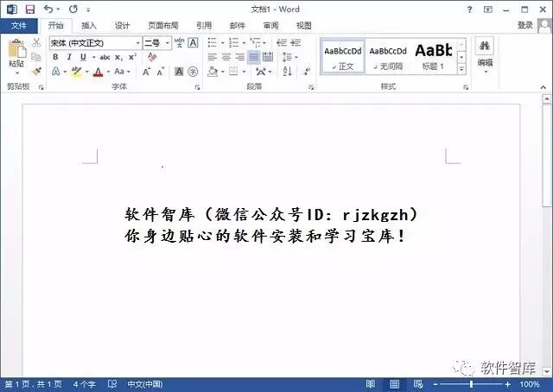Toggle Bold formatting
The image size is (553, 392).
click(55, 57)
